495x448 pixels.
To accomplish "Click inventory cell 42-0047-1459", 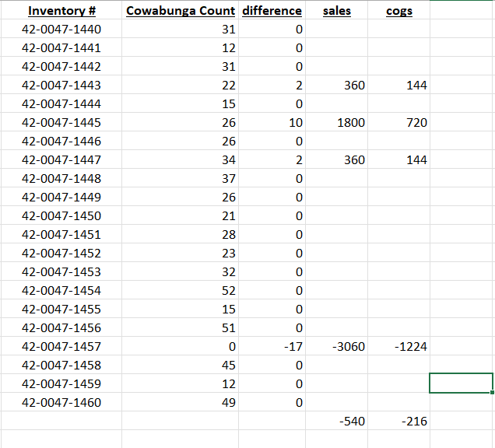I will click(x=61, y=383).
